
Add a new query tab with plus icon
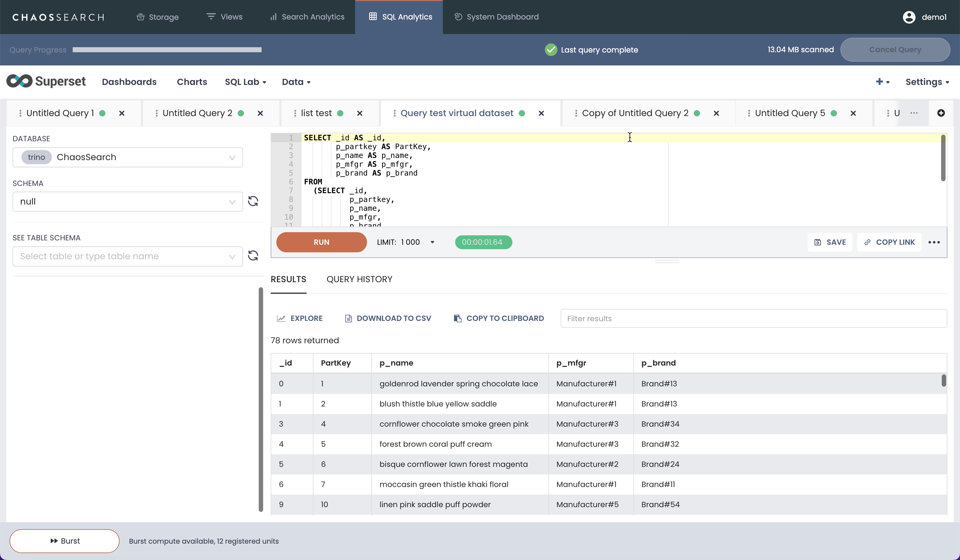tap(940, 113)
